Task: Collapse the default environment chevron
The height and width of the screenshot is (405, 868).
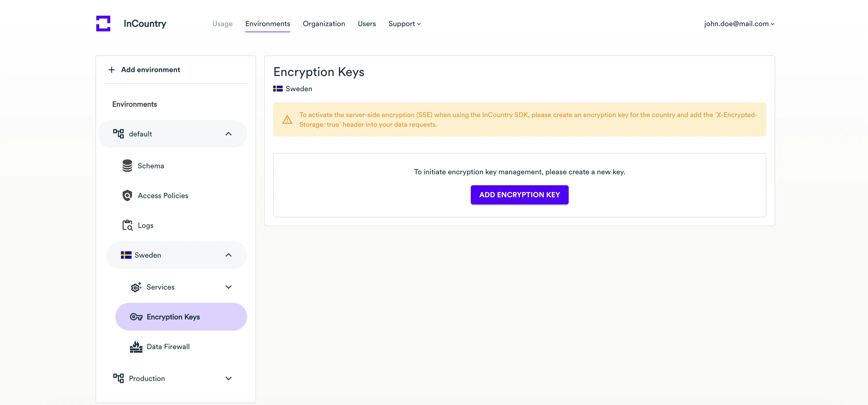Action: click(x=229, y=134)
